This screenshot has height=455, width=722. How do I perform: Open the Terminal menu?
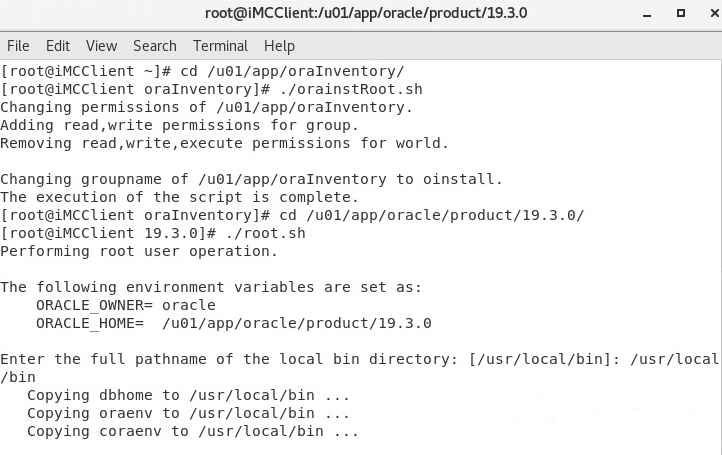(220, 46)
